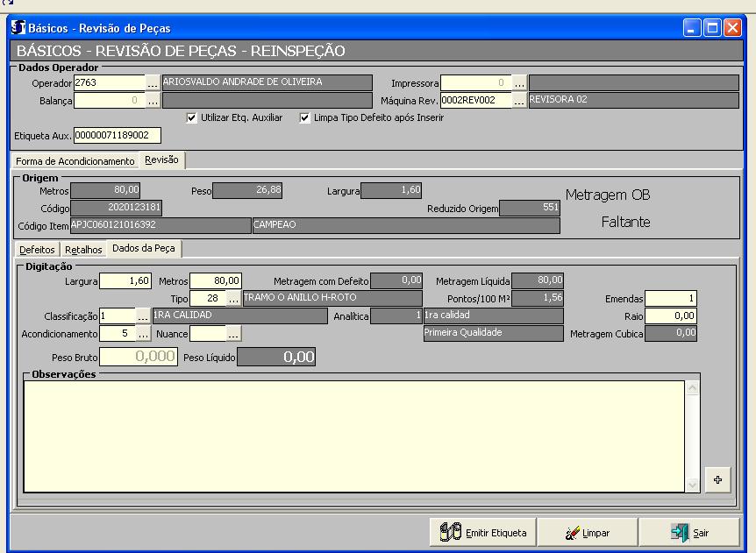Click the Observações scrollbar down arrow

pyautogui.click(x=692, y=484)
